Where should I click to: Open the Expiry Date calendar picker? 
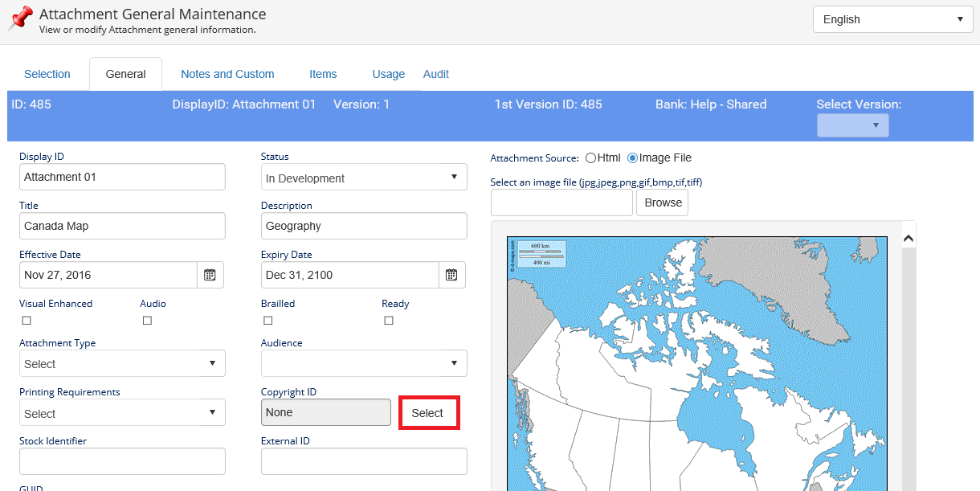(x=451, y=275)
